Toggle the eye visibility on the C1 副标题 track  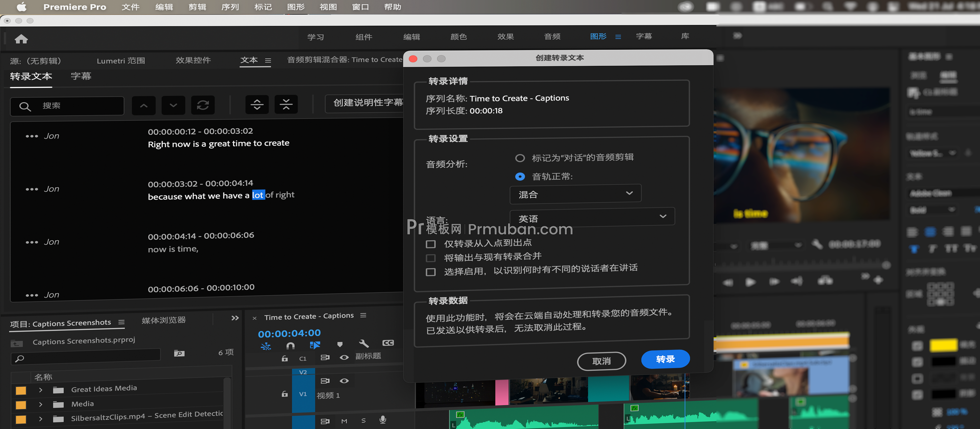(344, 357)
